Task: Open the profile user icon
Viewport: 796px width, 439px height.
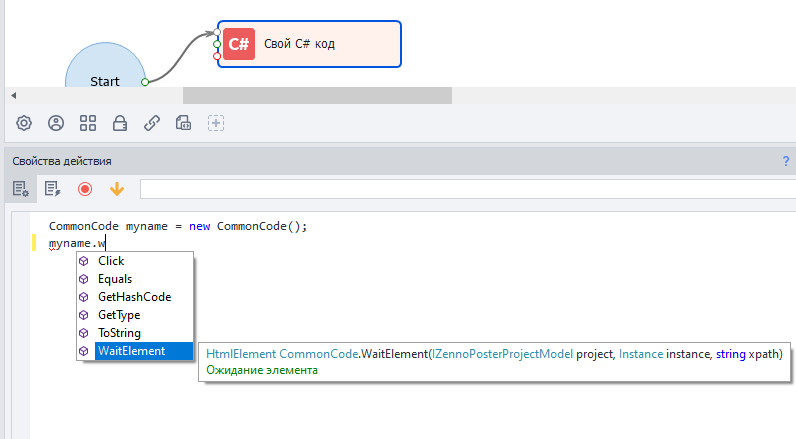Action: [x=56, y=123]
